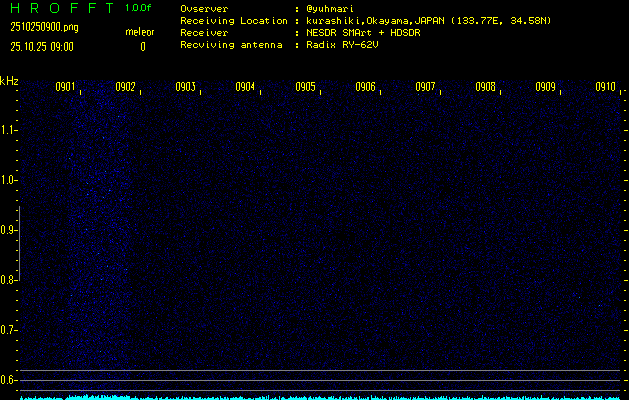Click the 0908 time marker

tap(485, 87)
